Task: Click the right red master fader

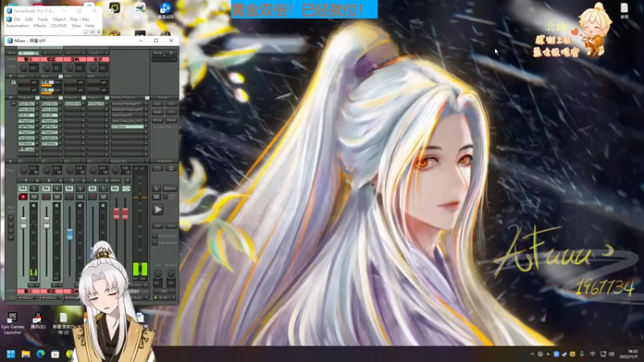Action: pos(125,213)
